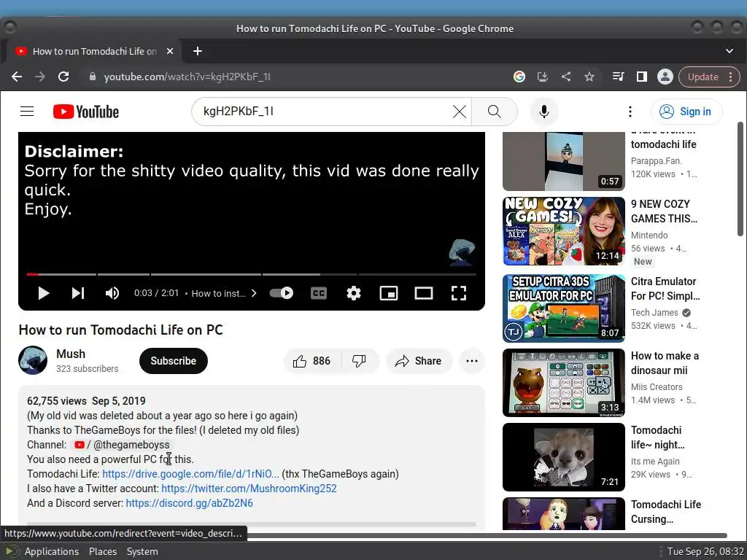This screenshot has height=560, width=747.
Task: Click the clock 'Tue Sep 26, 08:32'
Action: tap(705, 551)
